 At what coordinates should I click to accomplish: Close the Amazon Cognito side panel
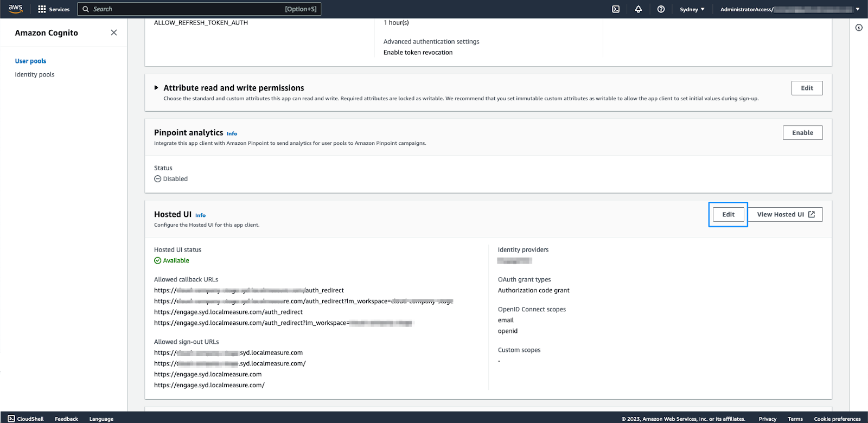click(114, 33)
